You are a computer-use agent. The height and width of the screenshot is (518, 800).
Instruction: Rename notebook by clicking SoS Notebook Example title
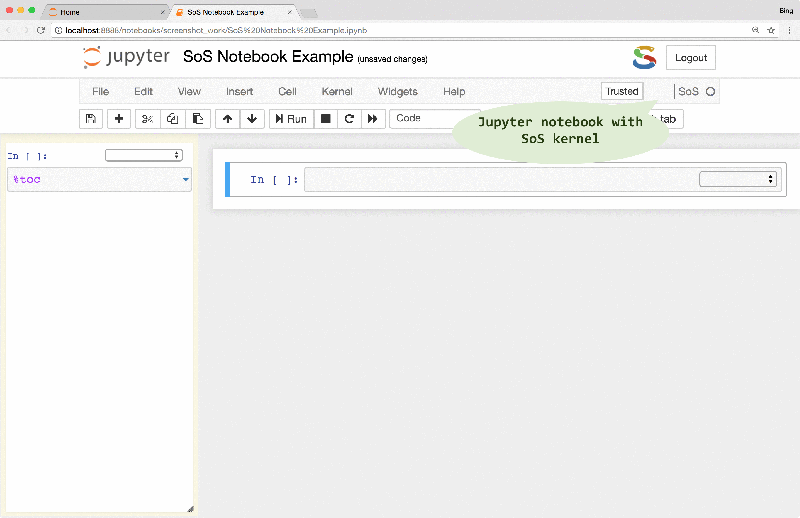[268, 56]
